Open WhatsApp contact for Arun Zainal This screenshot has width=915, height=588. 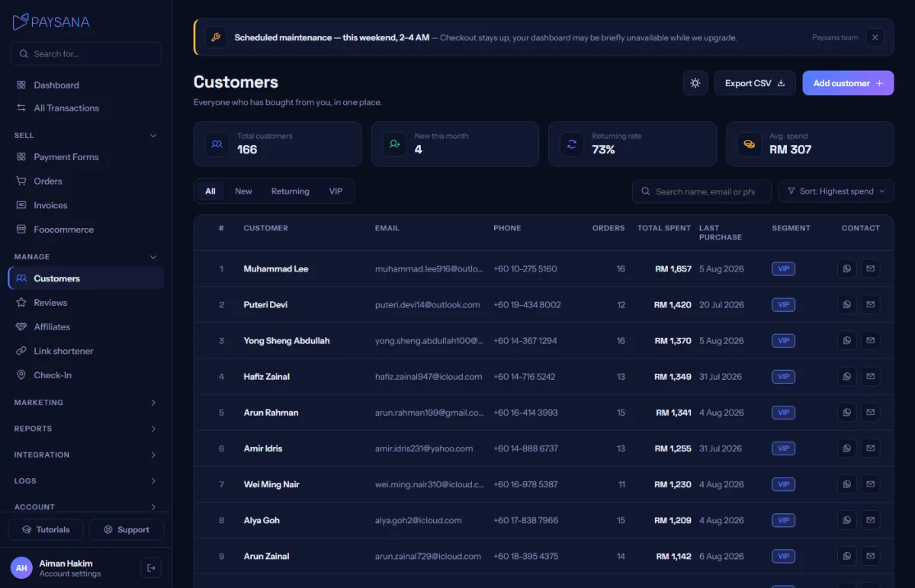[846, 555]
